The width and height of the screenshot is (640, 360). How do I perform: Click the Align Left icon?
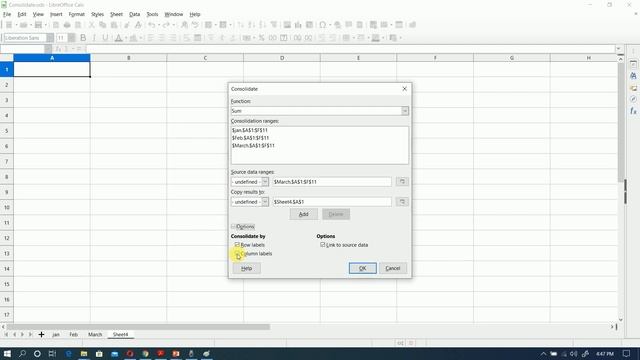click(x=151, y=38)
